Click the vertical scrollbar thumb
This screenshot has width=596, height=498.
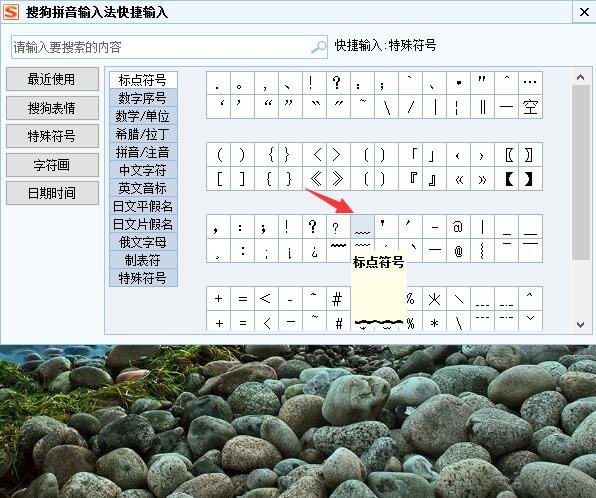580,172
